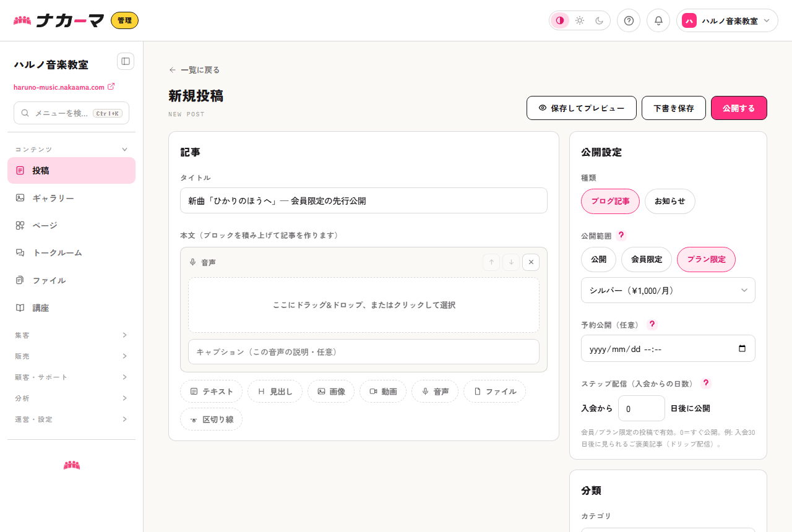The image size is (792, 532).
Task: Click the タイトル input field
Action: [x=364, y=200]
